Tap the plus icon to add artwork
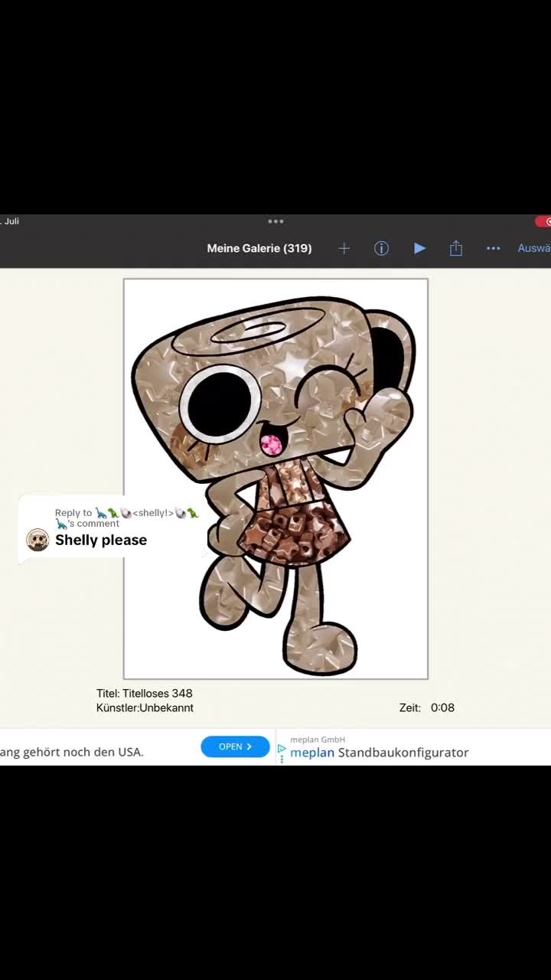Viewport: 551px width, 980px height. [344, 248]
